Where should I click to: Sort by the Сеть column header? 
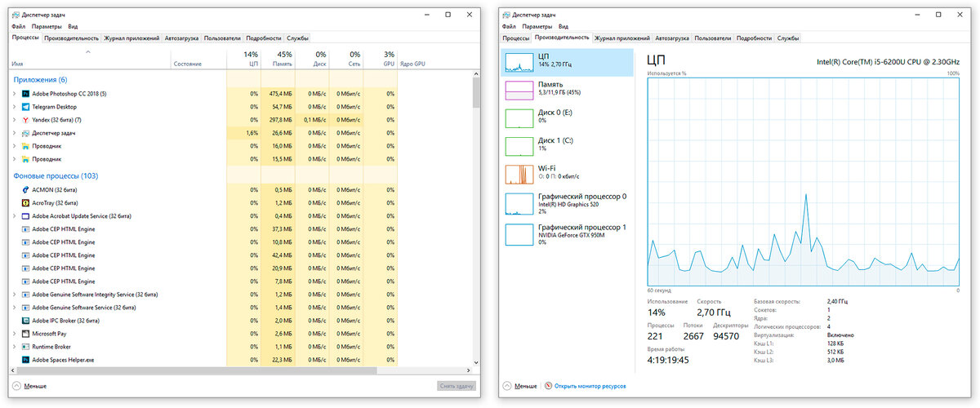(x=346, y=59)
